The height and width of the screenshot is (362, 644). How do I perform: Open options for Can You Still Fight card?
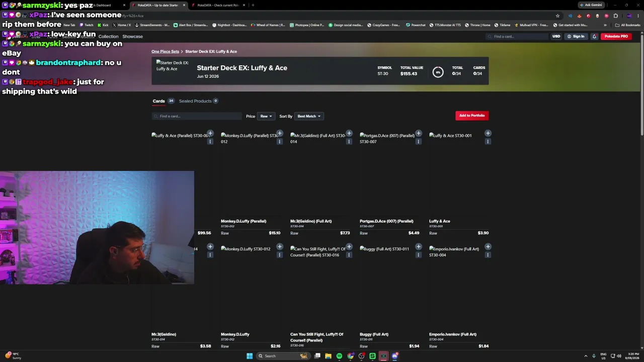(x=349, y=255)
